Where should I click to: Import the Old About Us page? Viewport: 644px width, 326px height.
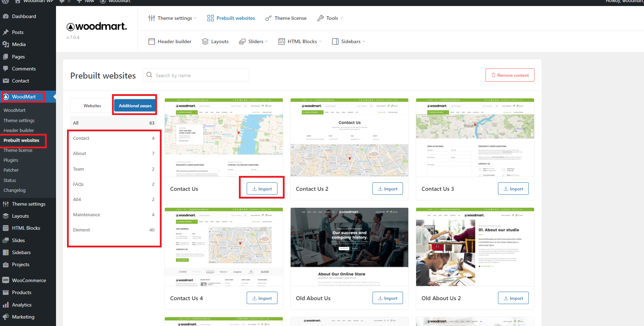(x=388, y=298)
